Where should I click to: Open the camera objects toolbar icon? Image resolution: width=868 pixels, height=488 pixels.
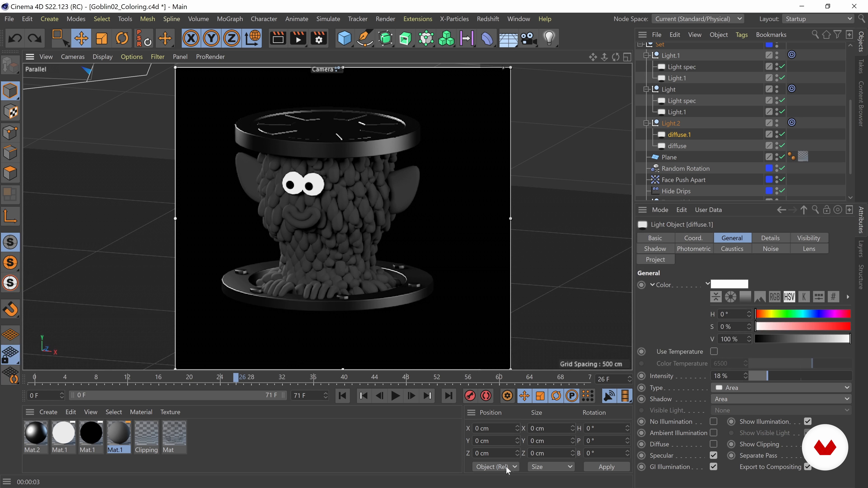529,38
